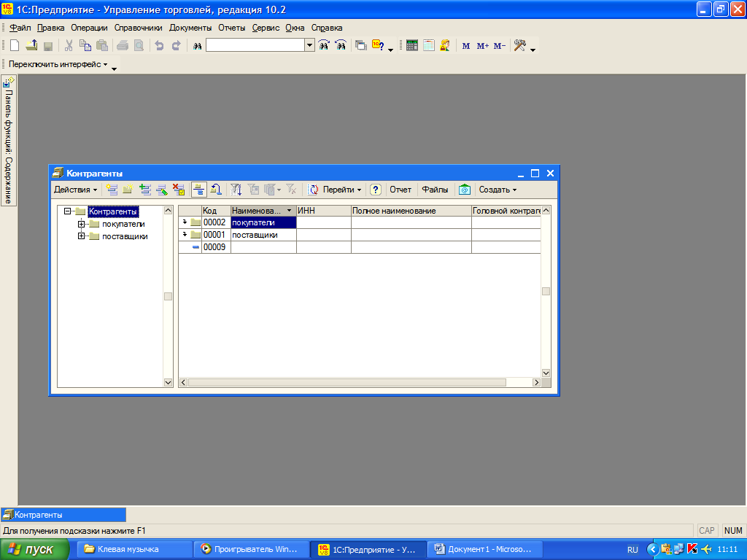The image size is (747, 560).
Task: Click the M- memory subtract button
Action: point(499,46)
